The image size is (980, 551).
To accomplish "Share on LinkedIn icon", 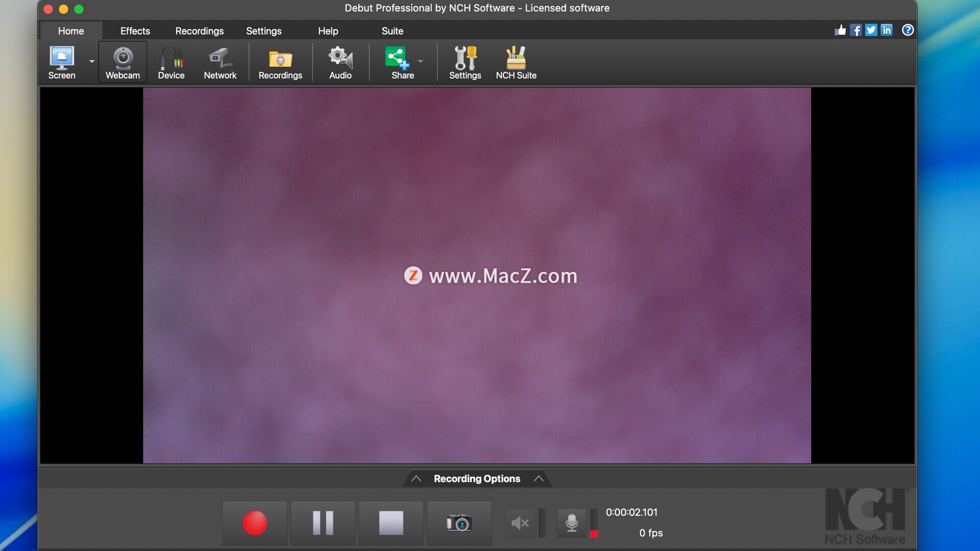I will coord(887,30).
